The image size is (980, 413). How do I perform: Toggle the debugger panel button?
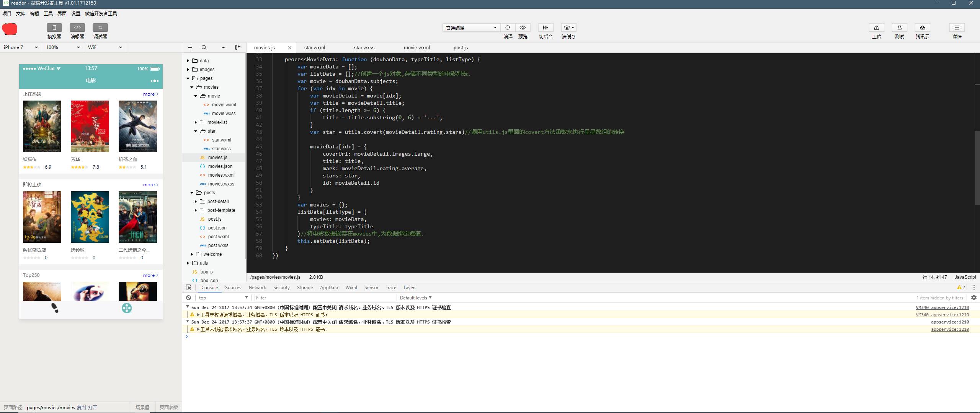[x=100, y=28]
